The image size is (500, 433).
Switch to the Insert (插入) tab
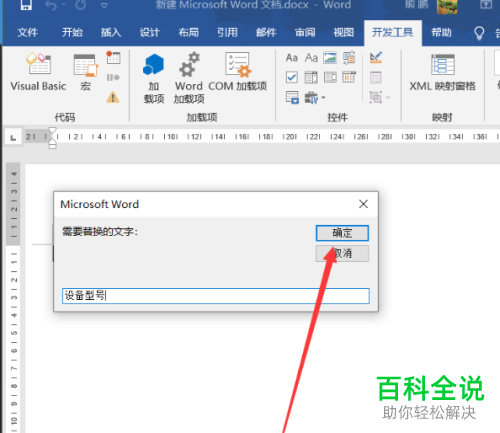pyautogui.click(x=111, y=32)
